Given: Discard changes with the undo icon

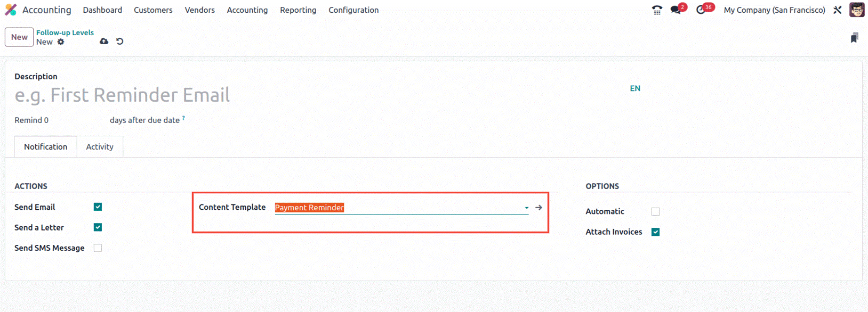Looking at the screenshot, I should [x=120, y=42].
